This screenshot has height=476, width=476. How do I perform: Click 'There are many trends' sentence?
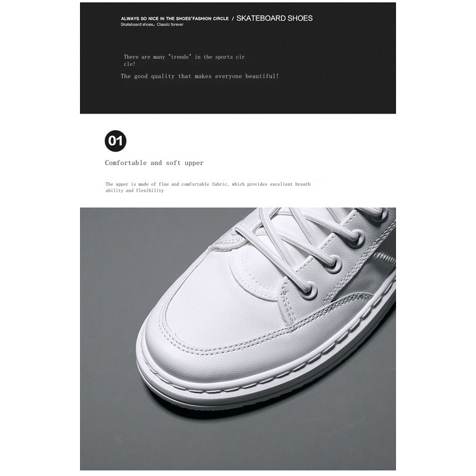184,60
